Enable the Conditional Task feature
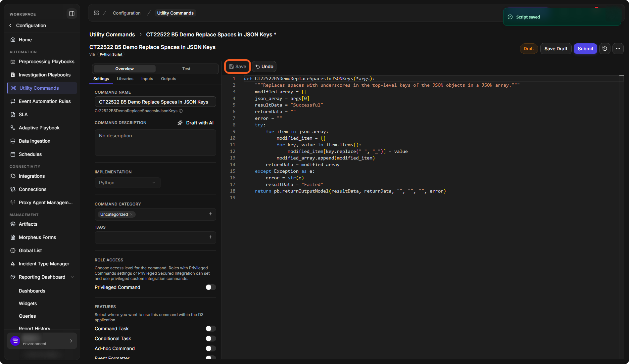 [x=211, y=339]
